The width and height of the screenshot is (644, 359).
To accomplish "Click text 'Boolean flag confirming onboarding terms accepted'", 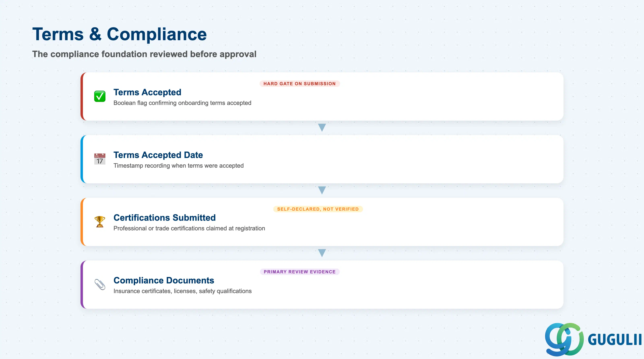I will [x=182, y=103].
